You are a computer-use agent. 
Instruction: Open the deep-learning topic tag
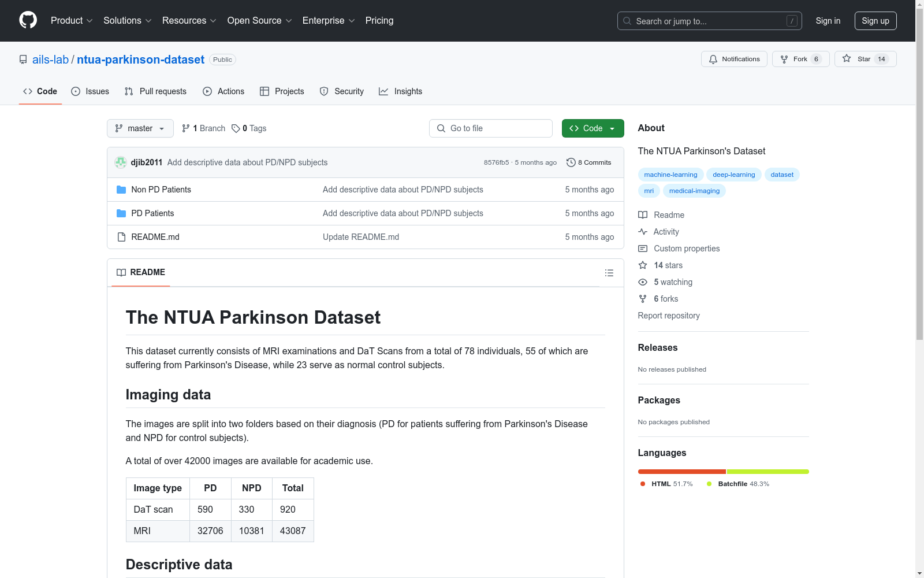click(x=733, y=175)
